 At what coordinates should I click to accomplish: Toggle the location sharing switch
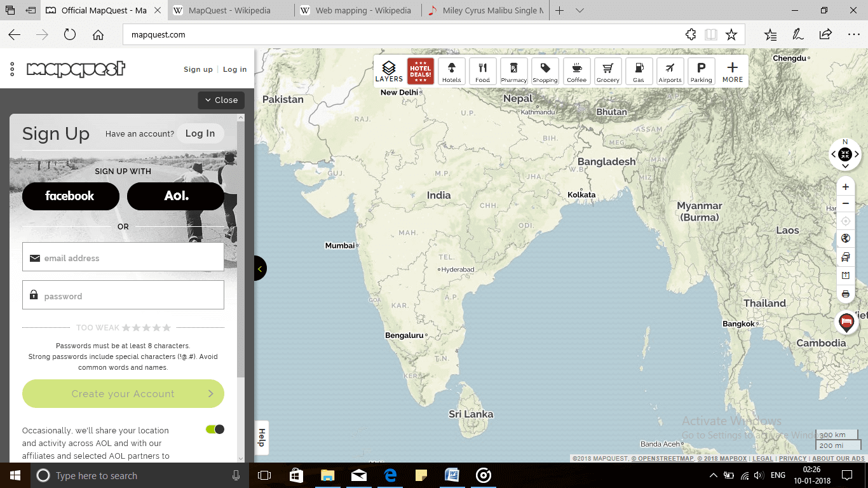click(x=215, y=430)
